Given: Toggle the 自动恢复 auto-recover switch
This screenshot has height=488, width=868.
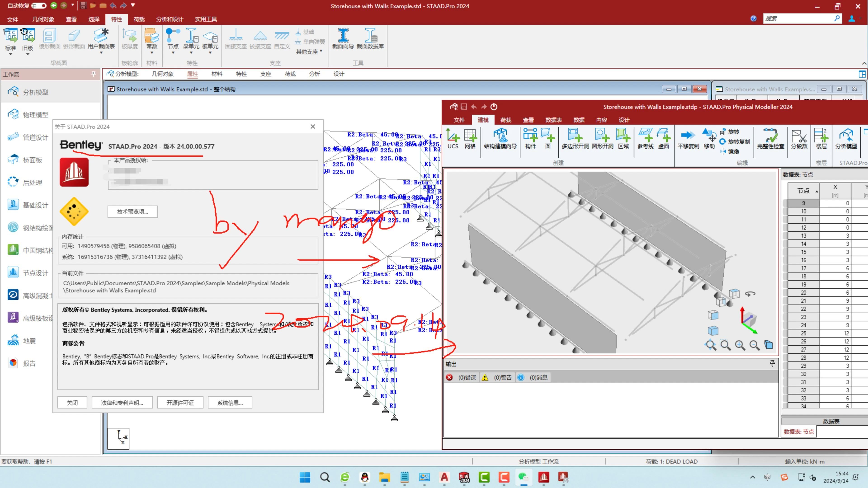Looking at the screenshot, I should [39, 6].
